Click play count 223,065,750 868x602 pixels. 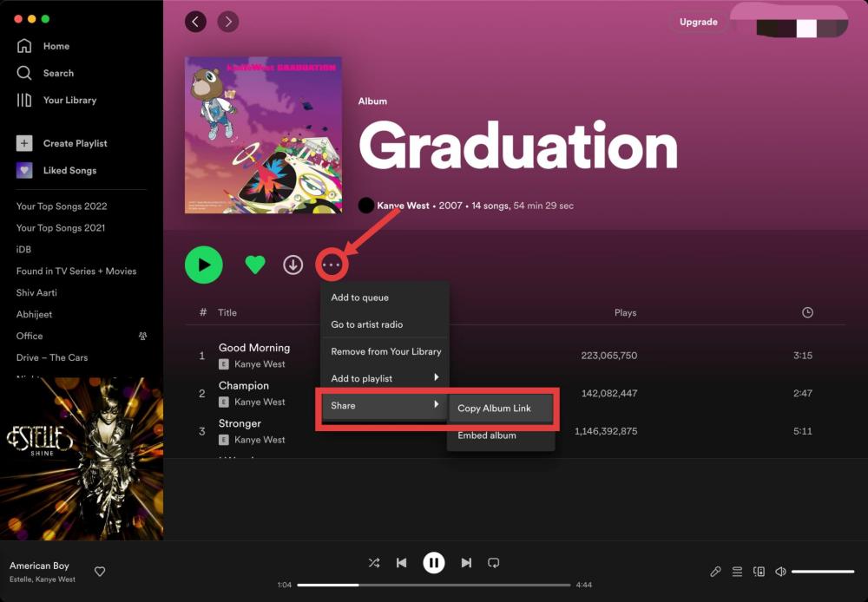coord(609,356)
